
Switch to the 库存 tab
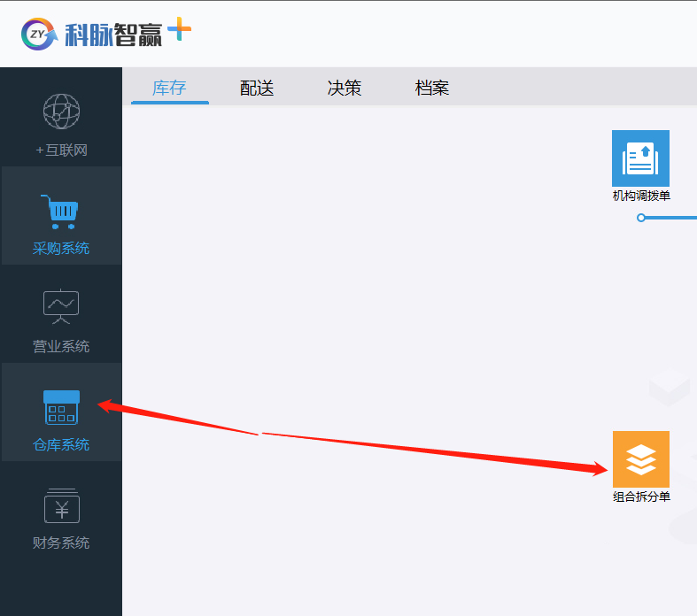[x=169, y=88]
